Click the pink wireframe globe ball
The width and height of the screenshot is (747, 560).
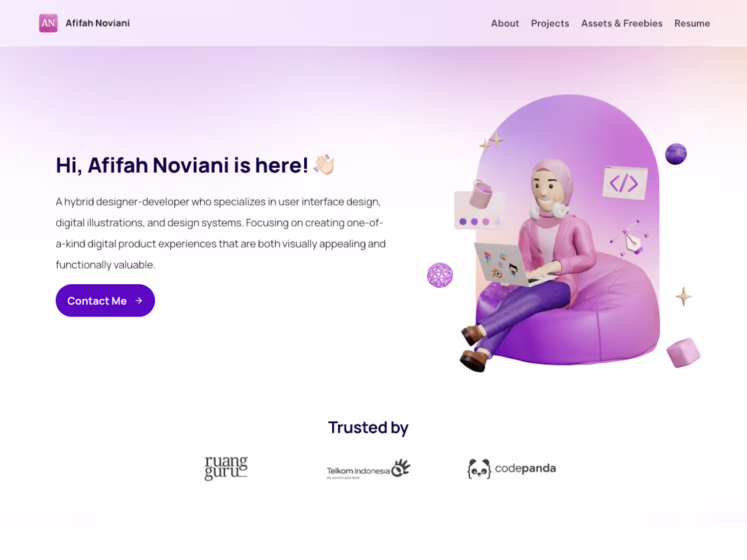pyautogui.click(x=440, y=275)
